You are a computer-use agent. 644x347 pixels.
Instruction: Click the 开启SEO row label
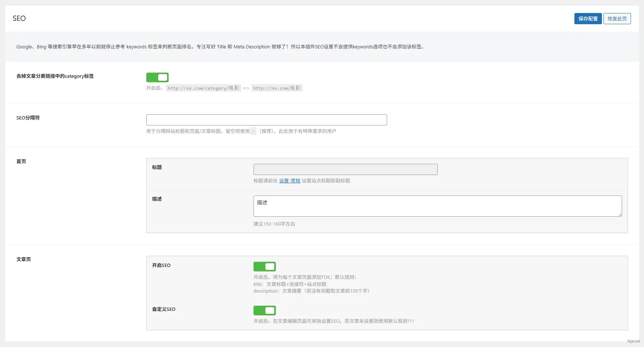[x=161, y=265]
